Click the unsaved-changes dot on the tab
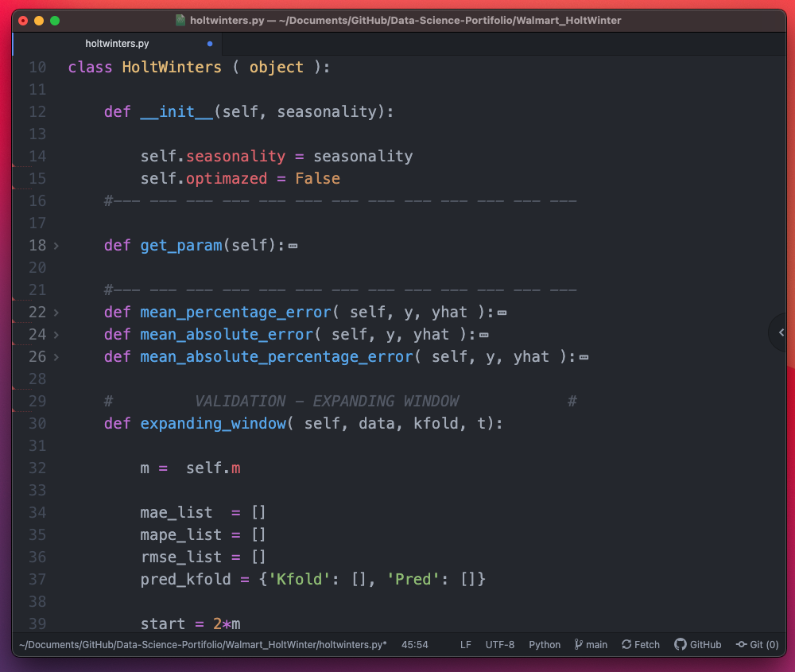This screenshot has width=795, height=672. tap(209, 45)
